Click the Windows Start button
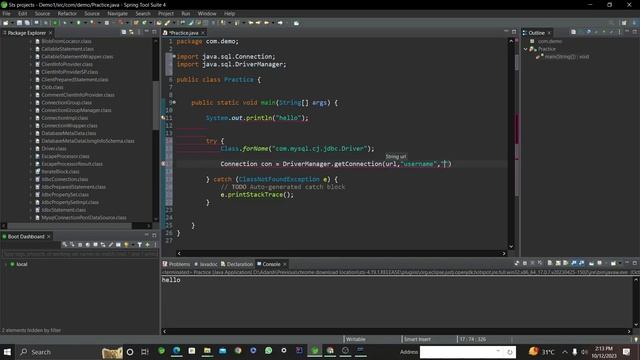The image size is (640, 360). (7, 351)
